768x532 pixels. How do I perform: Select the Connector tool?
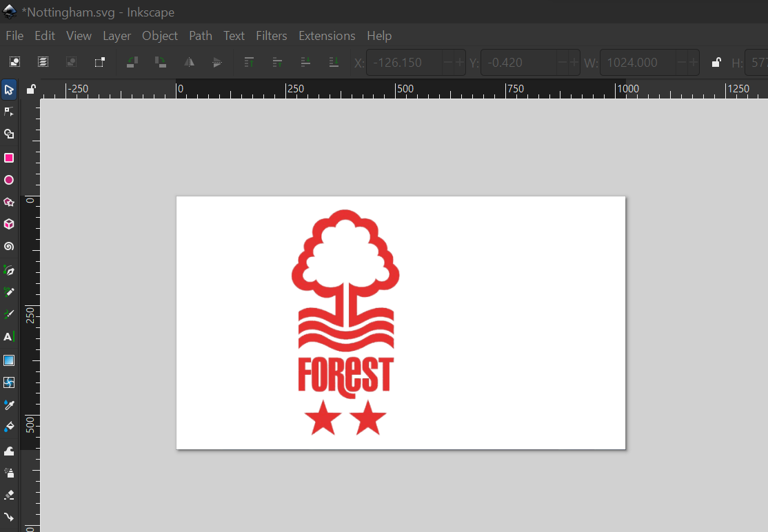[x=9, y=518]
